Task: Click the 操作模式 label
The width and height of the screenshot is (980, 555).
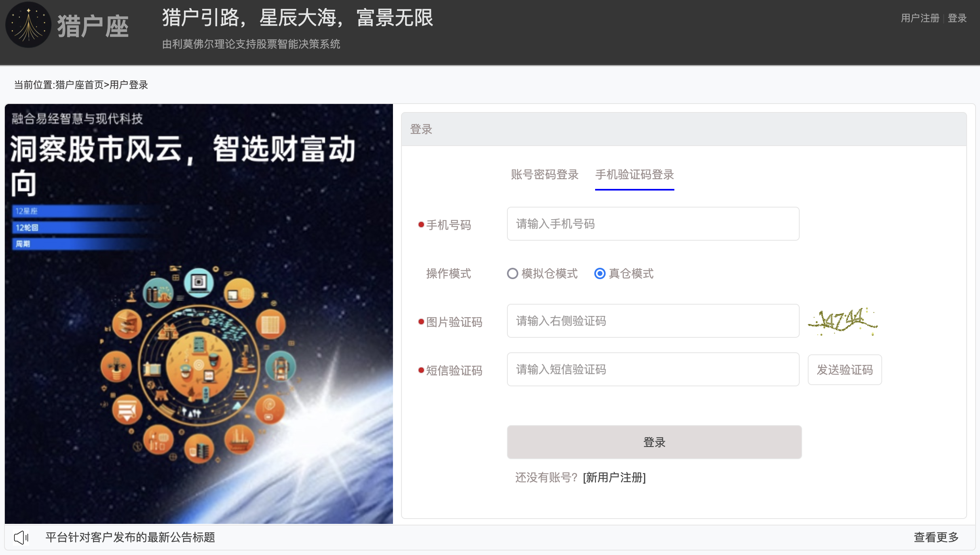Action: coord(448,274)
